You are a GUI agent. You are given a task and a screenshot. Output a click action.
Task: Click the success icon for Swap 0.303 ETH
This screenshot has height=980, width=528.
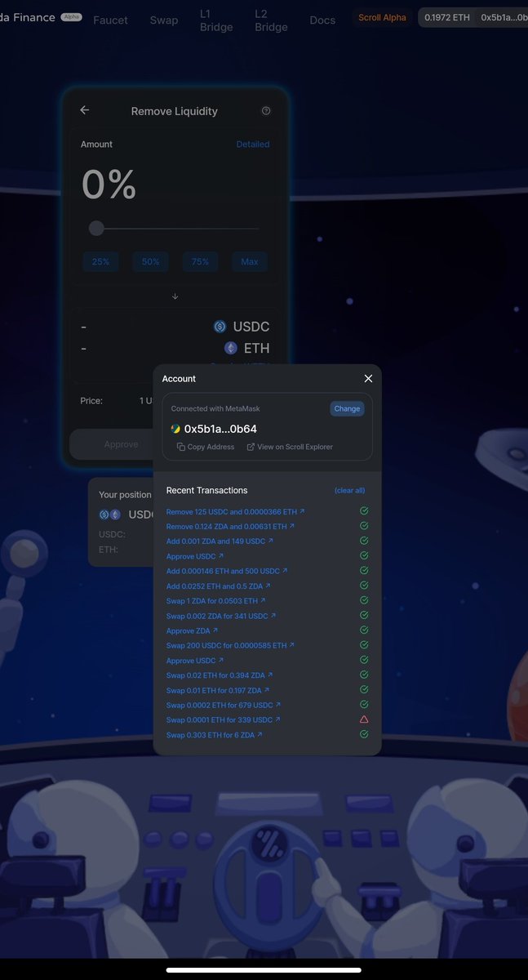click(x=364, y=734)
